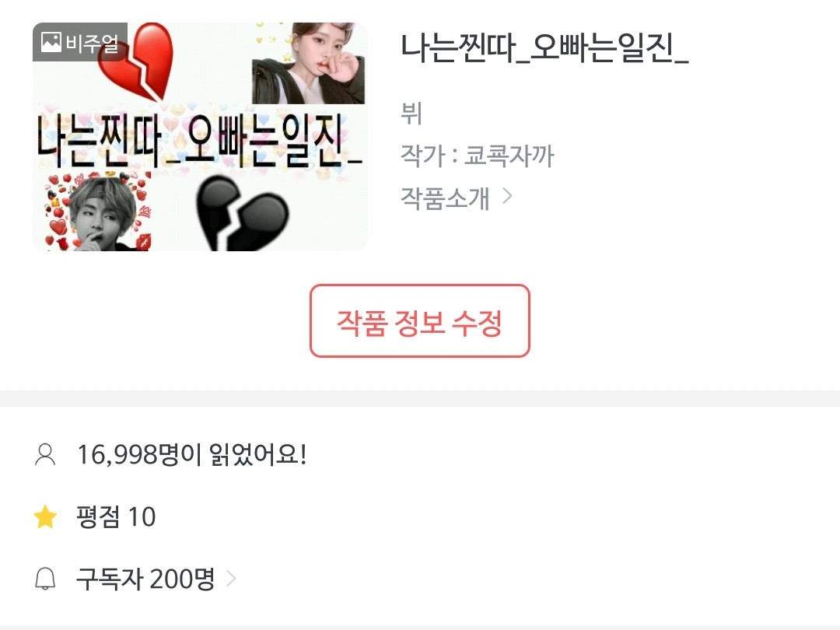Click the story title 나는찐따_오빠는일진_

tap(544, 47)
